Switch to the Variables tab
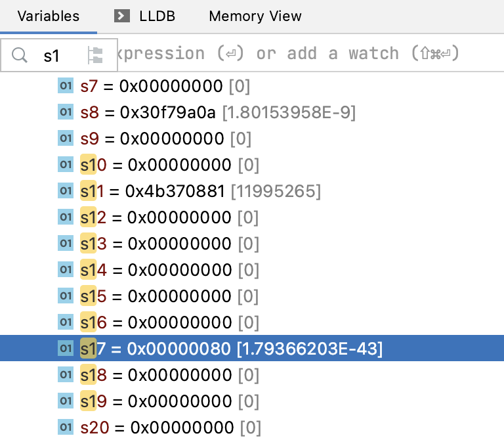Screen dimensions: 504x440 48,16
